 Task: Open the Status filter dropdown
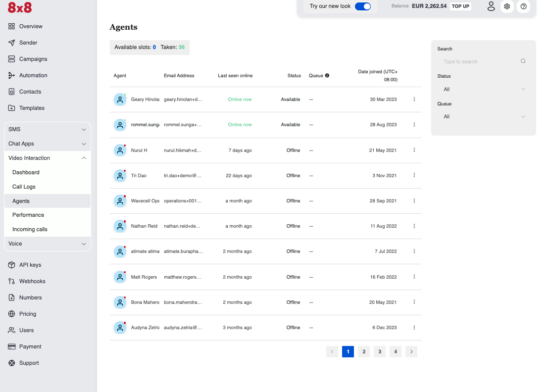point(483,89)
